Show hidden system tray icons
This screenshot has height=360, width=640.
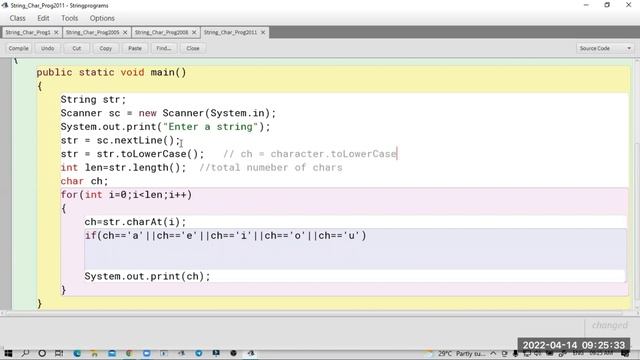(493, 353)
